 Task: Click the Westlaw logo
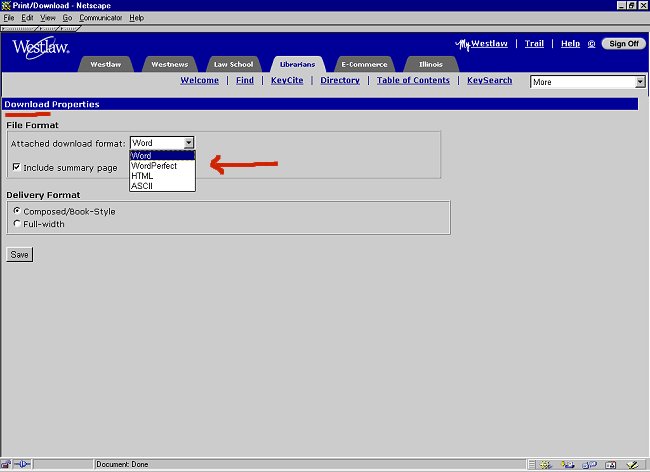pyautogui.click(x=41, y=47)
